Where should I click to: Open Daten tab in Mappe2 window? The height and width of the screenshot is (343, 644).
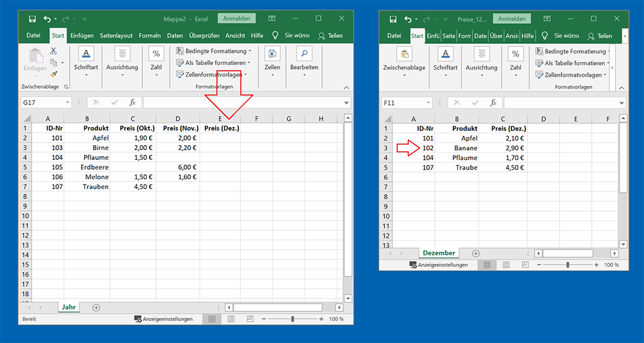click(175, 35)
